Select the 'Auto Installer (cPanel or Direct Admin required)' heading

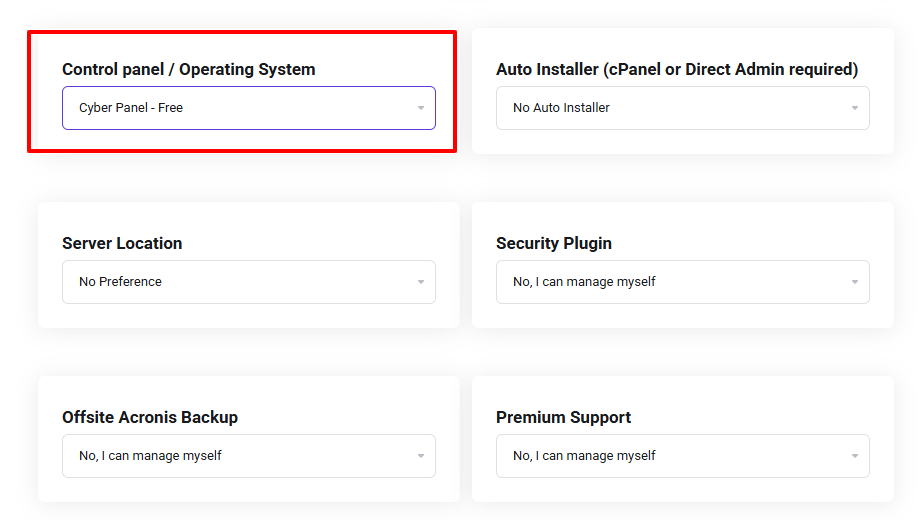tap(677, 69)
